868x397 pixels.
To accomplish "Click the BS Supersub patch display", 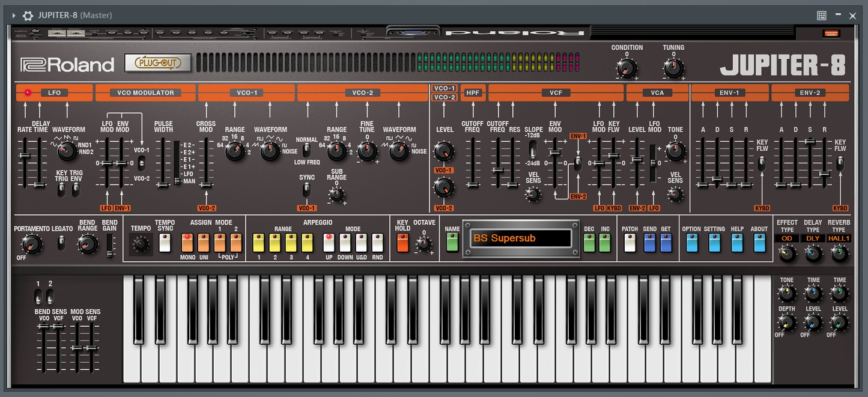I will coord(521,238).
